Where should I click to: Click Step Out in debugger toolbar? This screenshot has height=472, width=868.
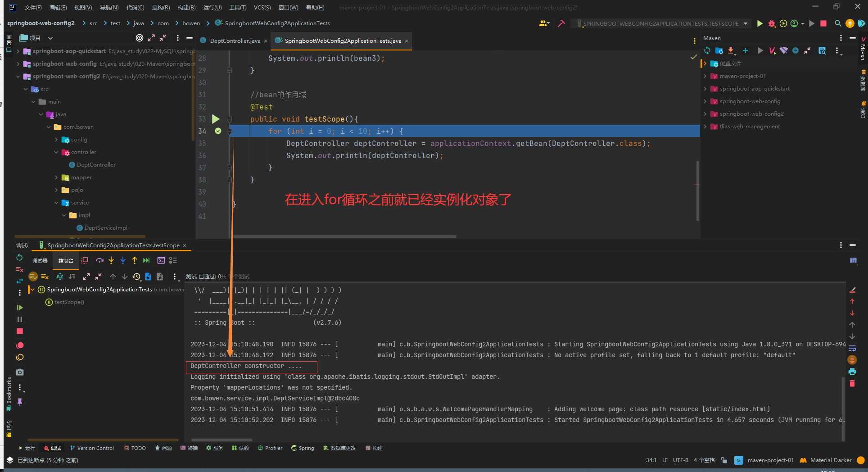point(135,260)
